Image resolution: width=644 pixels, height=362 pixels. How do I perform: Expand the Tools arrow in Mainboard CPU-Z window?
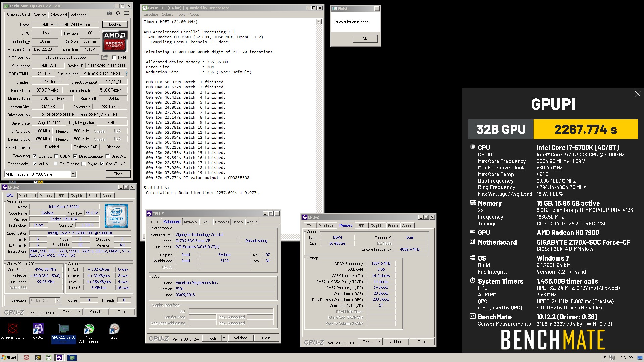pos(224,338)
